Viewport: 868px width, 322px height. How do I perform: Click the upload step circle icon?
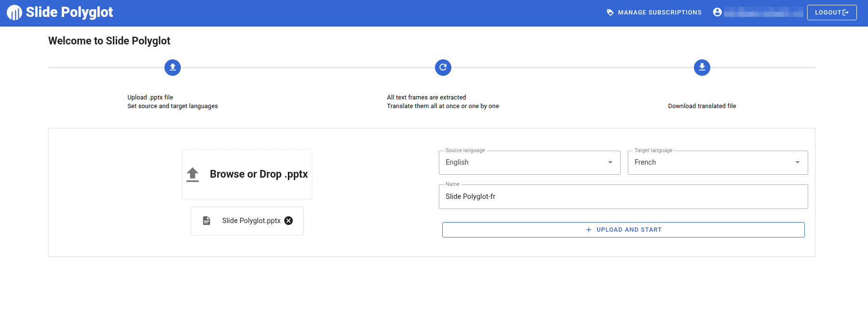coord(173,68)
